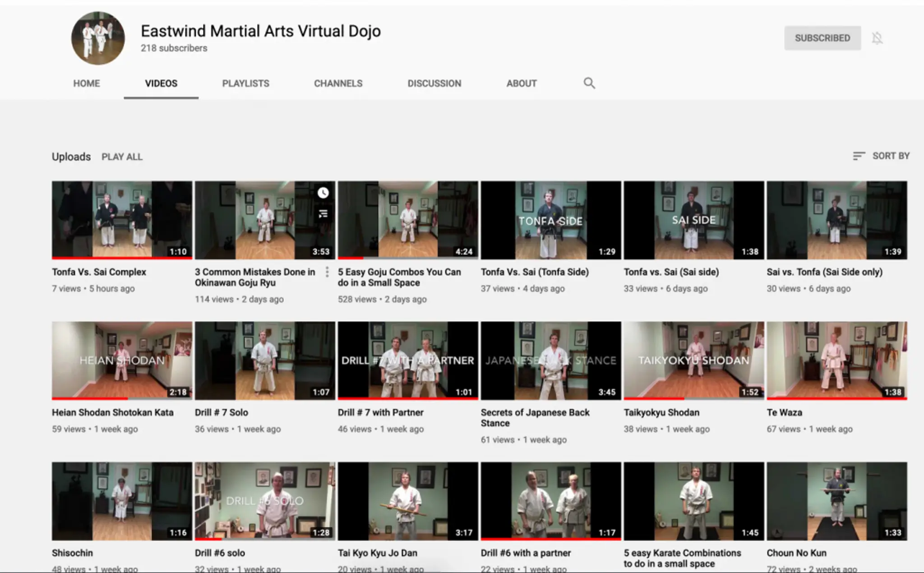This screenshot has height=573, width=924.
Task: Switch to the Playlists tab
Action: [x=245, y=83]
